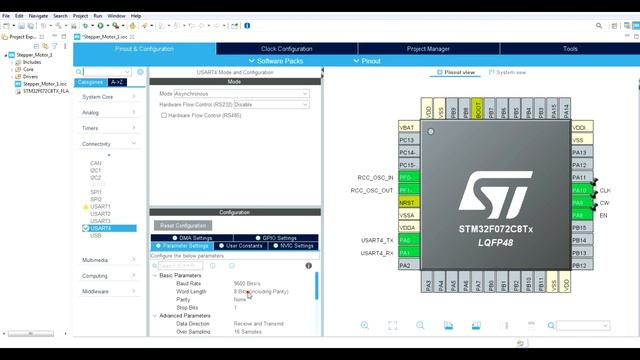Rotate the chip view clockwise

point(448,325)
